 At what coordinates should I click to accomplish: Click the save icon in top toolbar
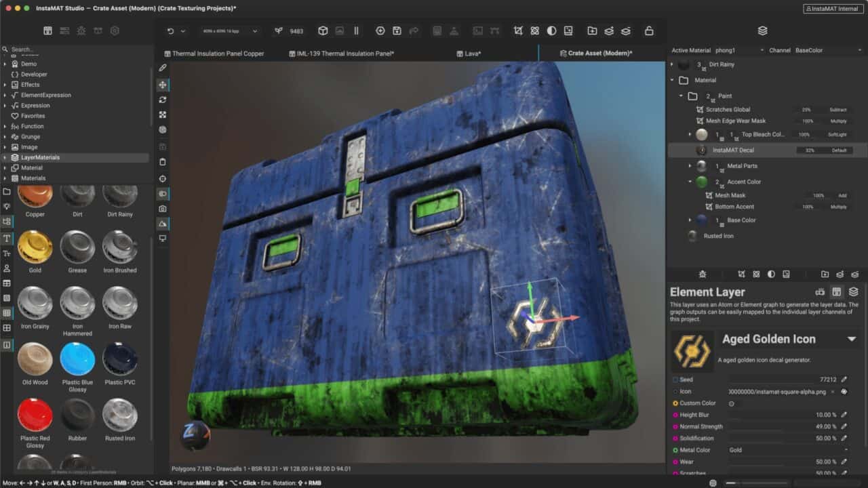click(397, 31)
